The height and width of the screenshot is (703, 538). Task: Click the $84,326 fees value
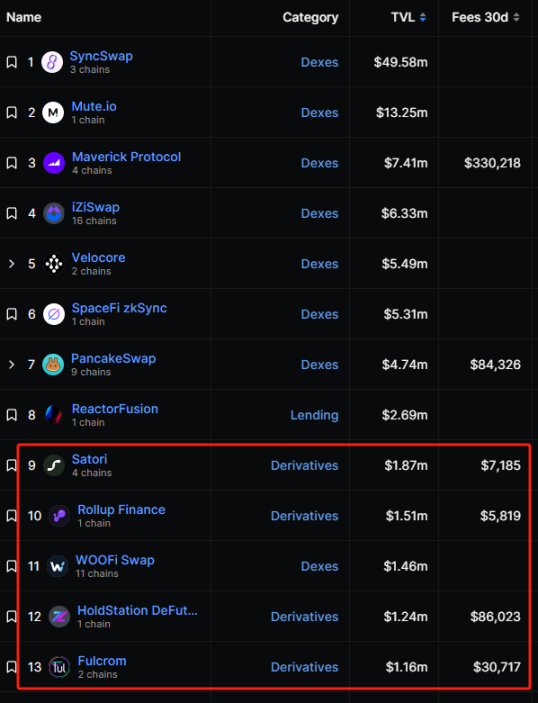495,365
